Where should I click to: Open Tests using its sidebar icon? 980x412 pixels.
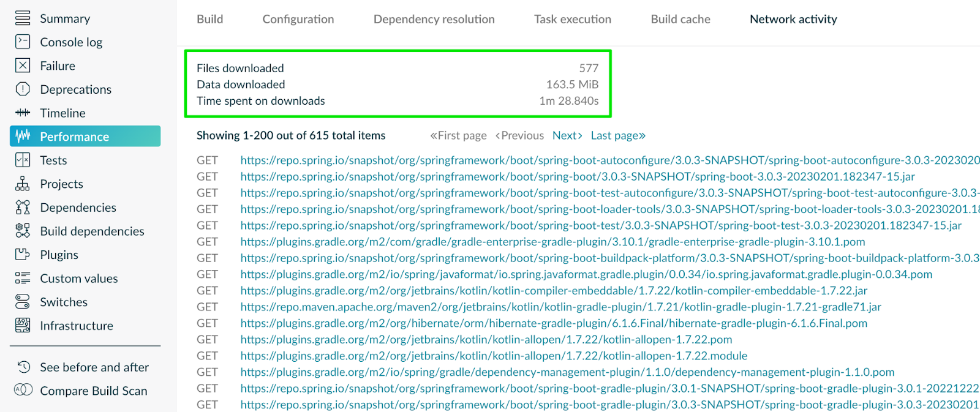[x=23, y=160]
